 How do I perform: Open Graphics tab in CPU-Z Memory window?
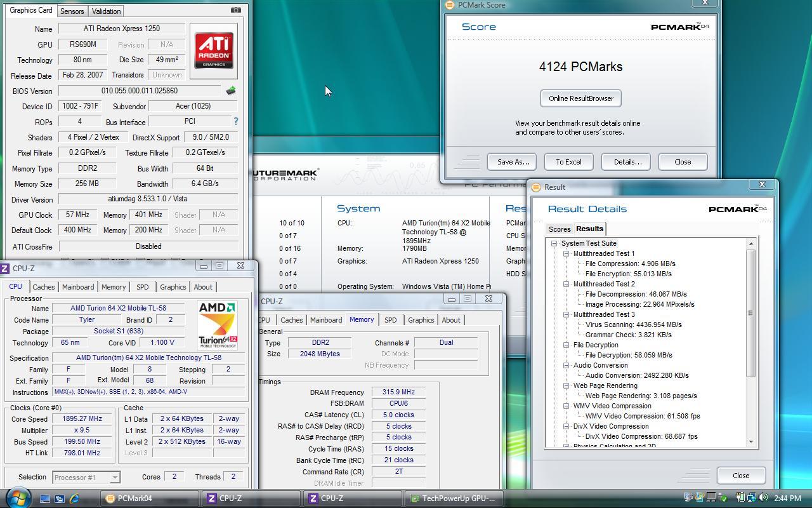pyautogui.click(x=421, y=320)
